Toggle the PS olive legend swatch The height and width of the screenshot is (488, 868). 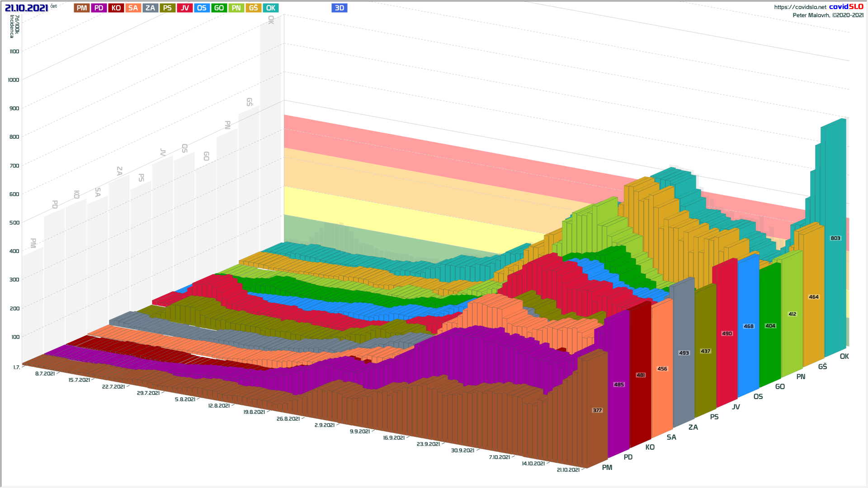(167, 8)
